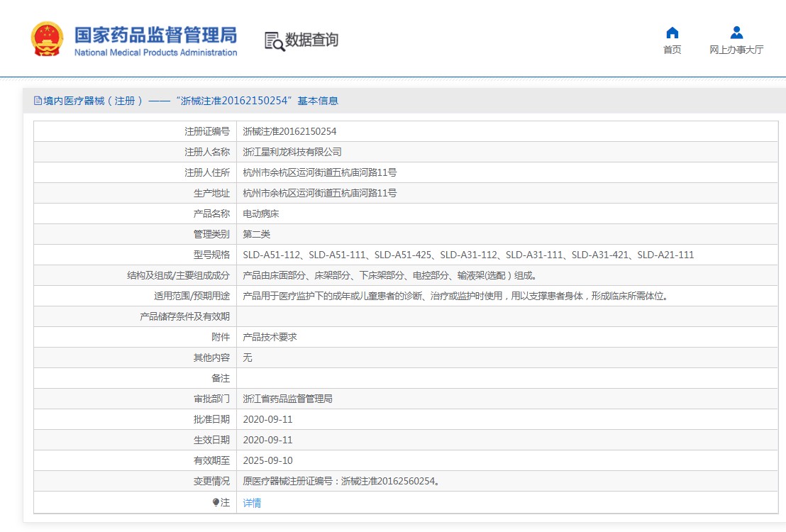Click the 适用范围/预期用途 label

192,296
